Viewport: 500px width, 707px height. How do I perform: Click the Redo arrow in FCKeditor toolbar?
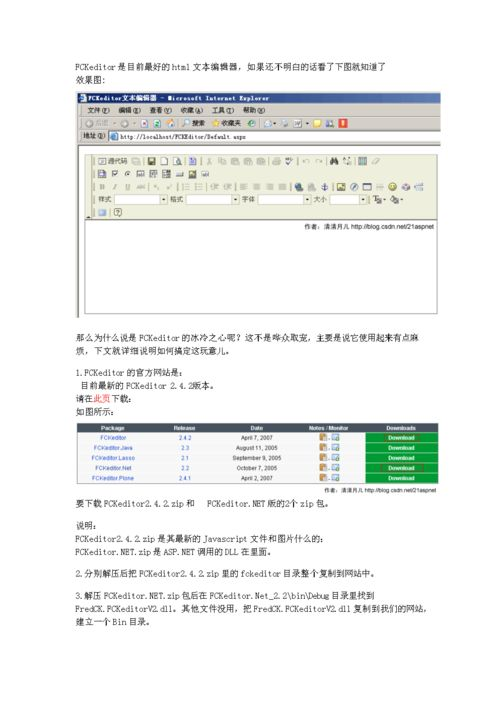[318, 161]
